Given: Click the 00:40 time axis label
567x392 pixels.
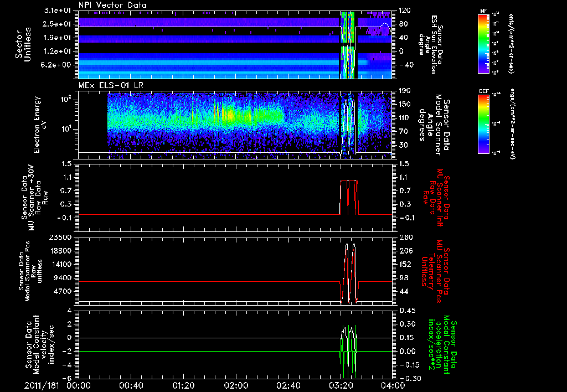Looking at the screenshot, I should tap(131, 385).
